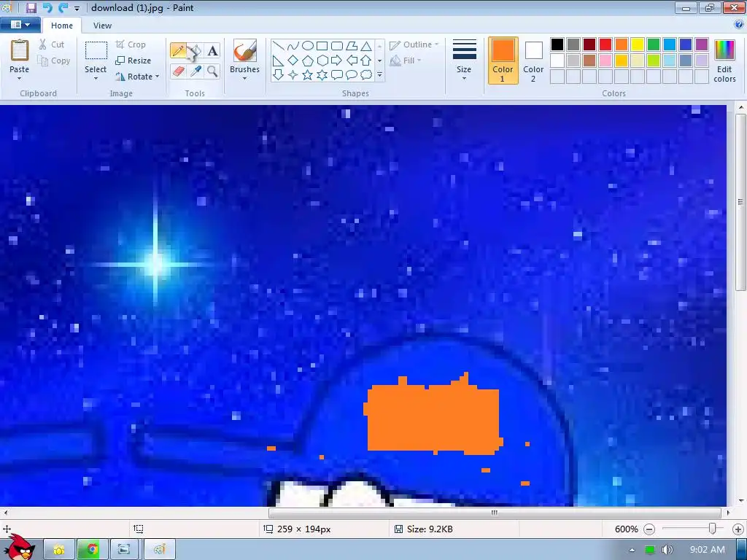Open Chrome from the taskbar
The width and height of the screenshot is (747, 560).
93,550
